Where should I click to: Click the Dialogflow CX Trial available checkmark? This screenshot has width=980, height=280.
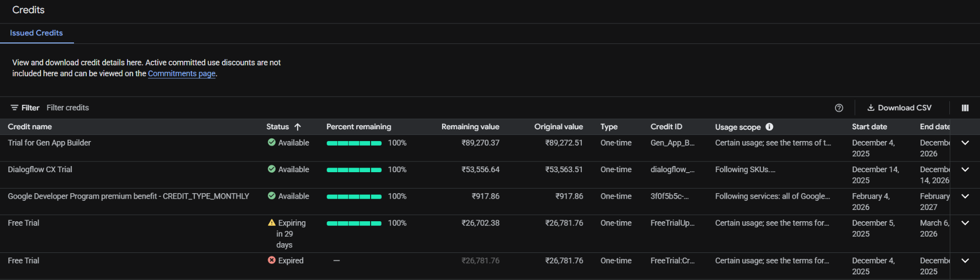272,169
